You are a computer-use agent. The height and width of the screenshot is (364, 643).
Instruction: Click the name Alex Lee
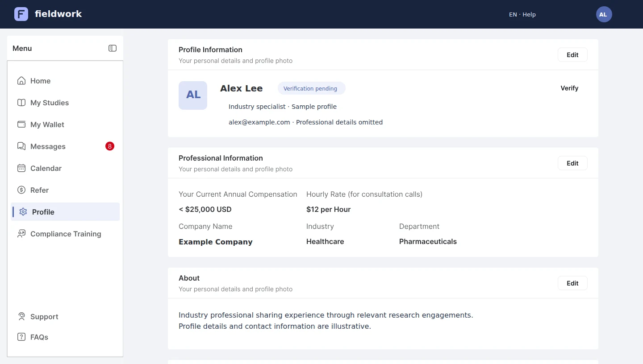pyautogui.click(x=242, y=88)
